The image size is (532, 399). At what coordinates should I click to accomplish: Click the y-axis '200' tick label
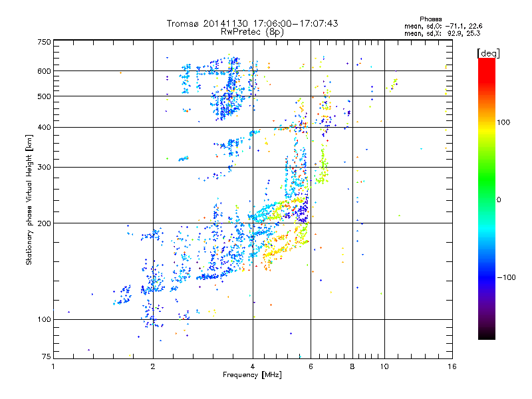pos(45,223)
